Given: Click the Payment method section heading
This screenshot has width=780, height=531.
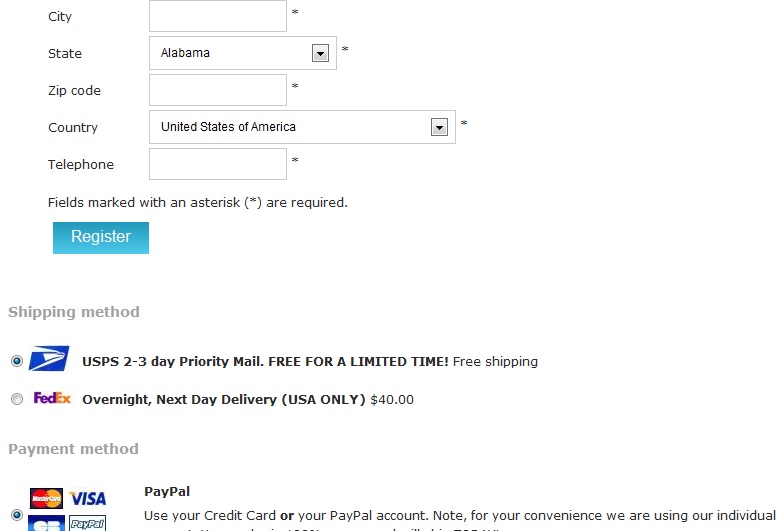Looking at the screenshot, I should [73, 449].
